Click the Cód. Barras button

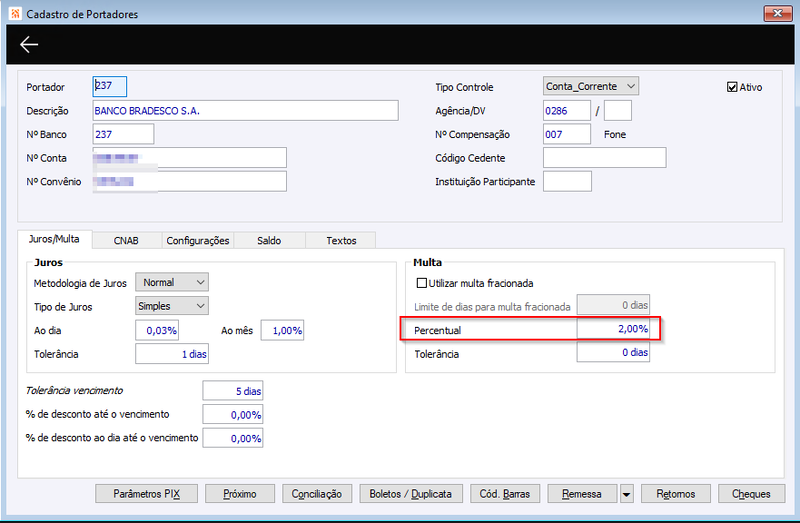pos(505,494)
